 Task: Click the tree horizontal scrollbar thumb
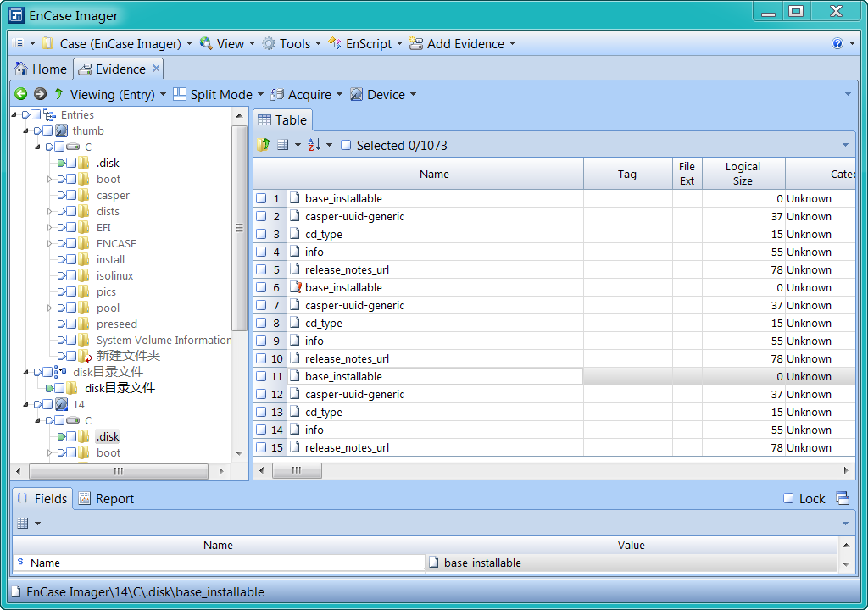click(119, 471)
